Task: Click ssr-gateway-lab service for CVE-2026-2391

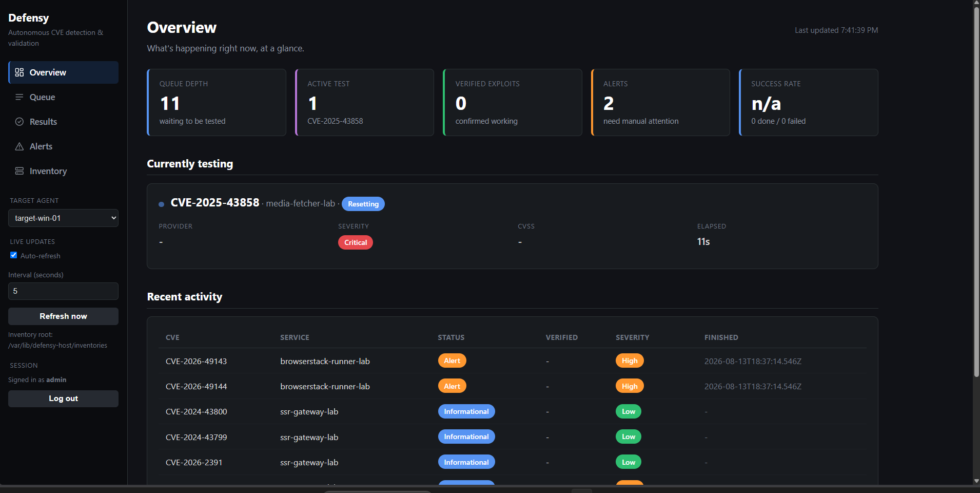Action: point(309,463)
